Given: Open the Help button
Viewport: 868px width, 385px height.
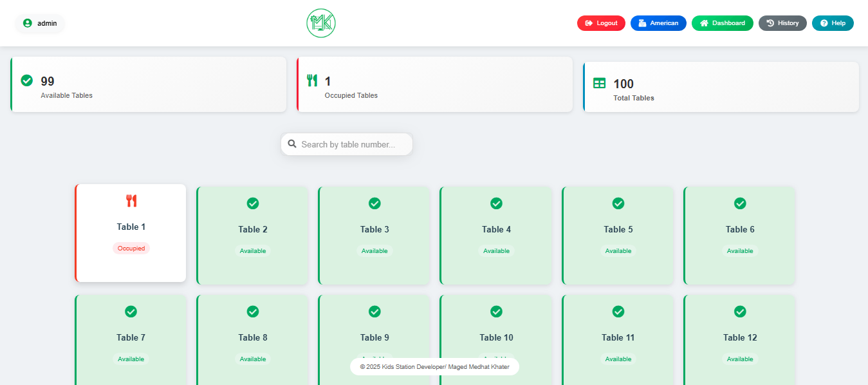Looking at the screenshot, I should [x=833, y=23].
